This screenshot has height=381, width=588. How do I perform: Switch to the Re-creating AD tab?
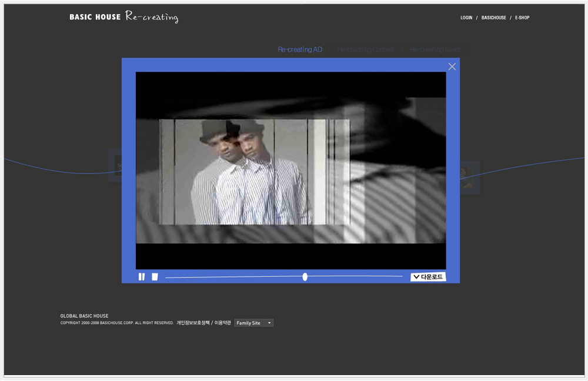click(300, 50)
